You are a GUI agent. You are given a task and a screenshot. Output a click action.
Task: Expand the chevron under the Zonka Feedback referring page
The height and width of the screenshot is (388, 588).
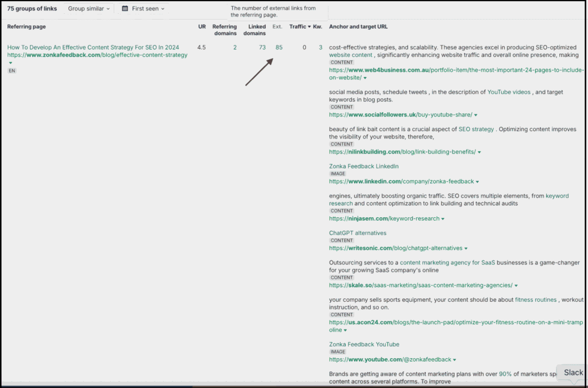coord(10,63)
